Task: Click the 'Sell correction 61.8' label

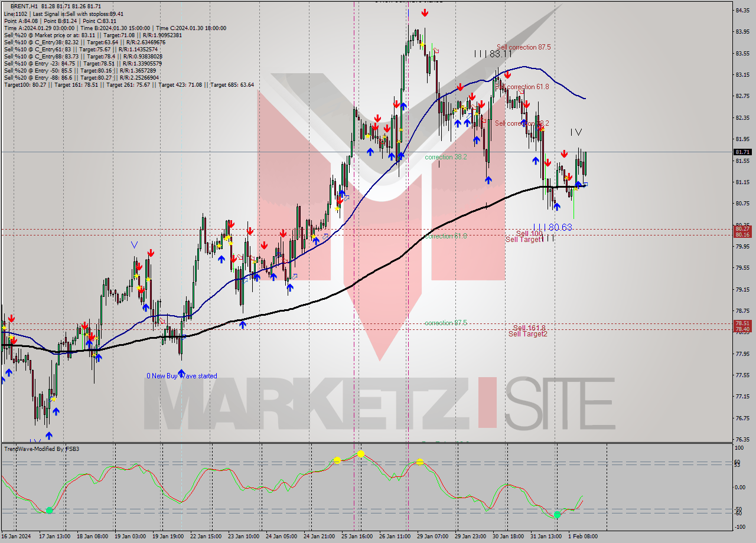Action: click(522, 87)
